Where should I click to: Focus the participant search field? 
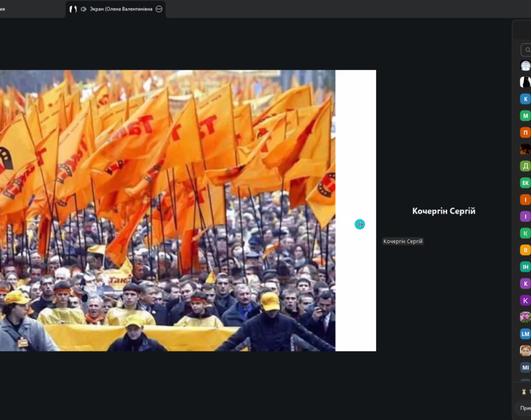[526, 50]
